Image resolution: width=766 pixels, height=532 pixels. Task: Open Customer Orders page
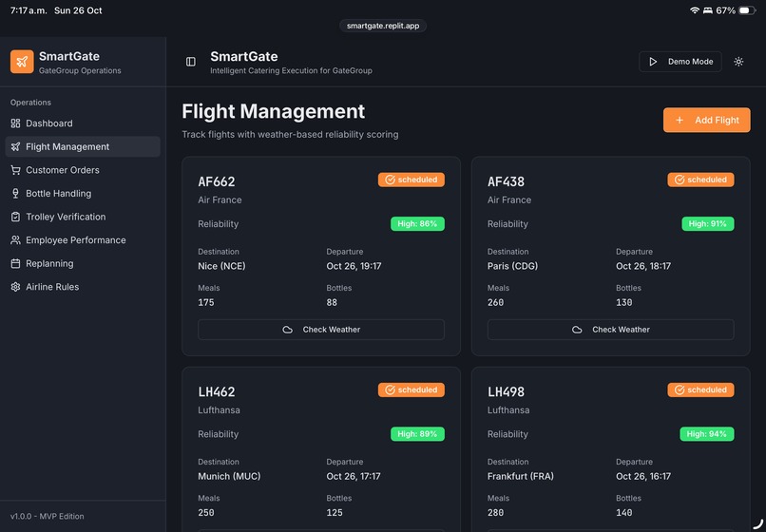point(83,170)
